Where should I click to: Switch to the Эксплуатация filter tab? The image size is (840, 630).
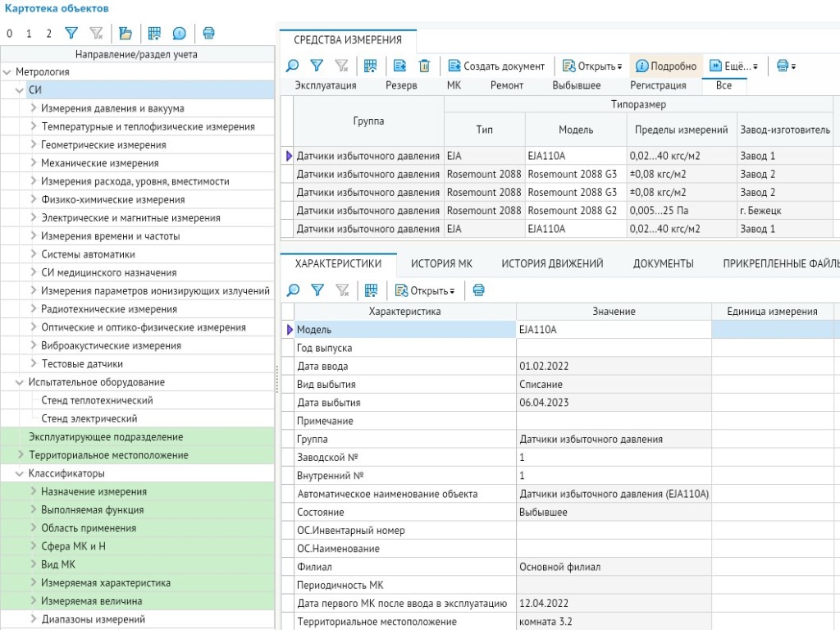pos(325,85)
